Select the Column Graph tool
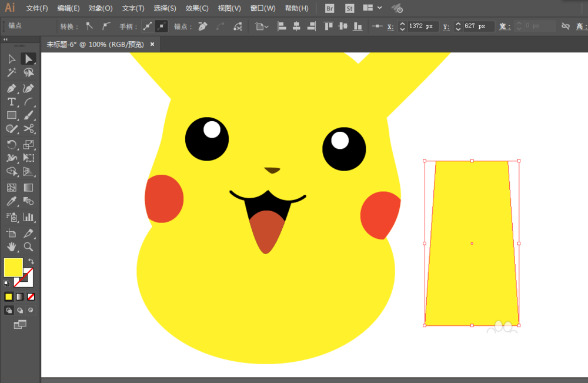 tap(28, 217)
